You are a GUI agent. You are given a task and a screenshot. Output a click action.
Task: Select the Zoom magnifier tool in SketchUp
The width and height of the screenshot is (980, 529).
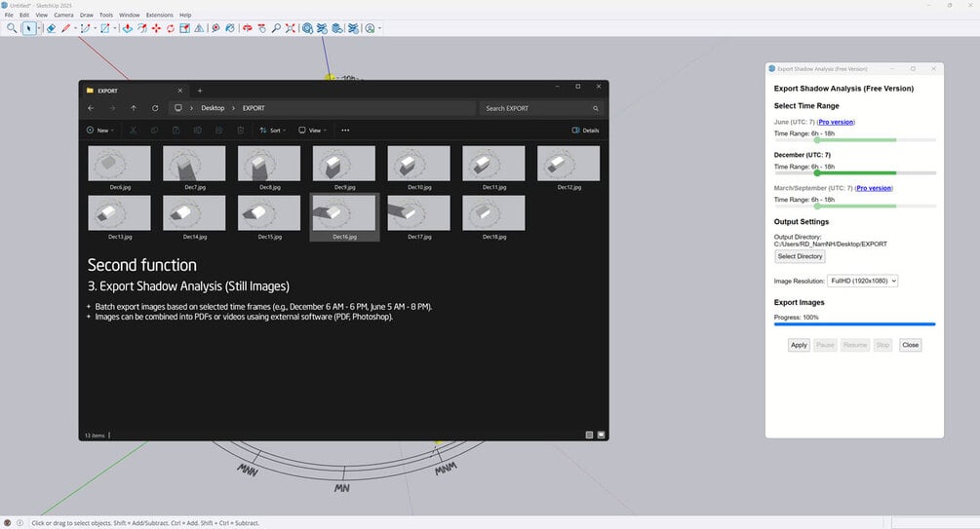(x=276, y=28)
